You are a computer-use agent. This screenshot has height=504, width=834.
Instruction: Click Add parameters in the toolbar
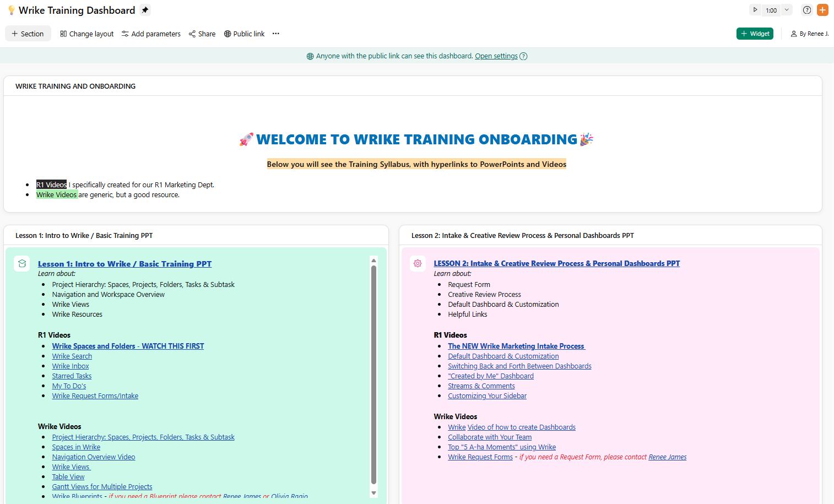tap(151, 34)
